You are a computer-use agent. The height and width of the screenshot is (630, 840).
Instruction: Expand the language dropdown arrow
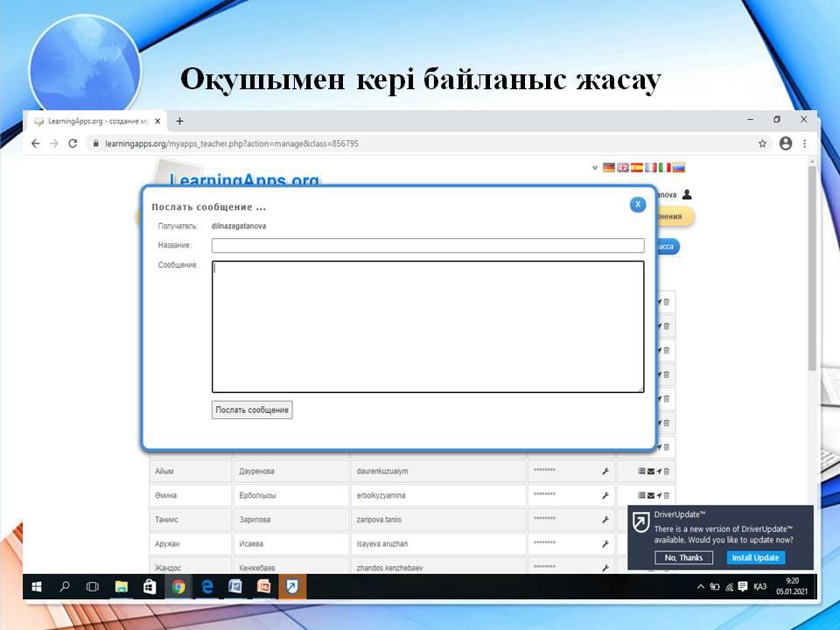tap(595, 168)
